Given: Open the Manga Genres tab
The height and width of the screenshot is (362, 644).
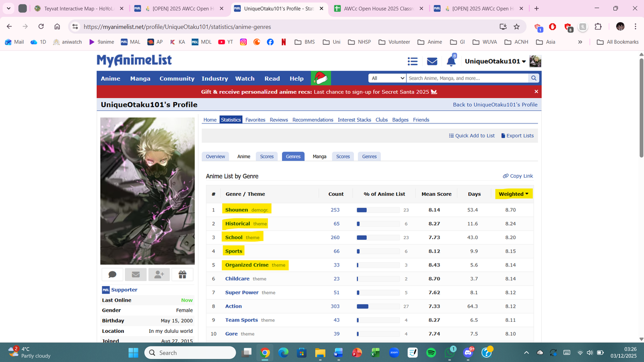Looking at the screenshot, I should [x=369, y=157].
